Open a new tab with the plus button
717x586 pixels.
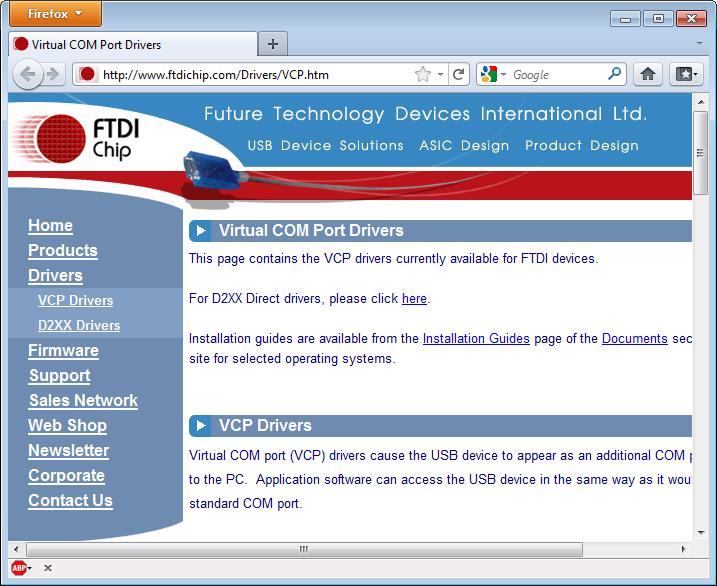[x=273, y=44]
